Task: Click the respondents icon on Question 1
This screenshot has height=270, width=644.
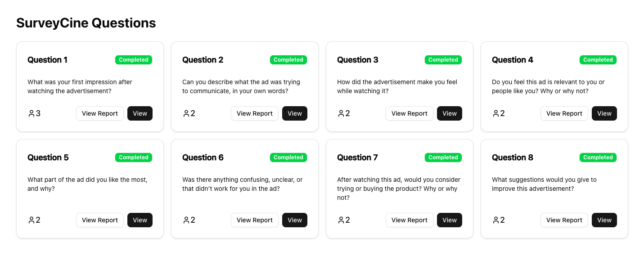Action: (x=32, y=113)
